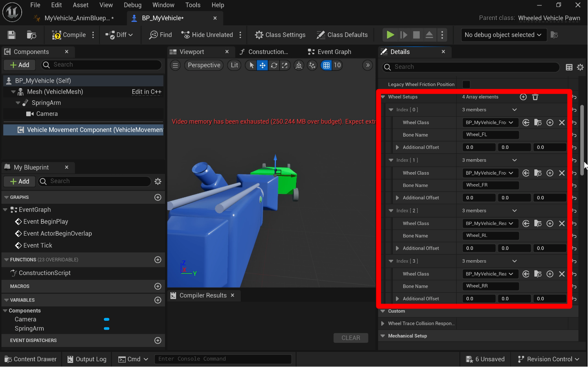Add an element to Wheel Setups array

pyautogui.click(x=523, y=97)
